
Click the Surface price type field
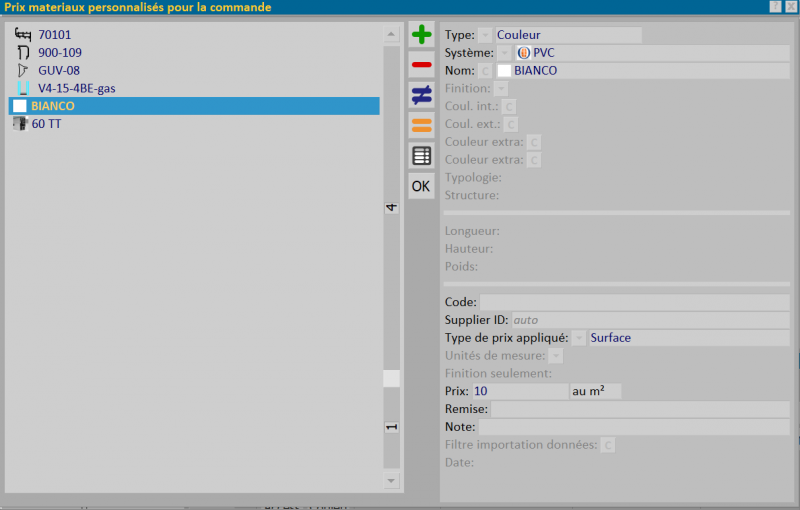(689, 338)
